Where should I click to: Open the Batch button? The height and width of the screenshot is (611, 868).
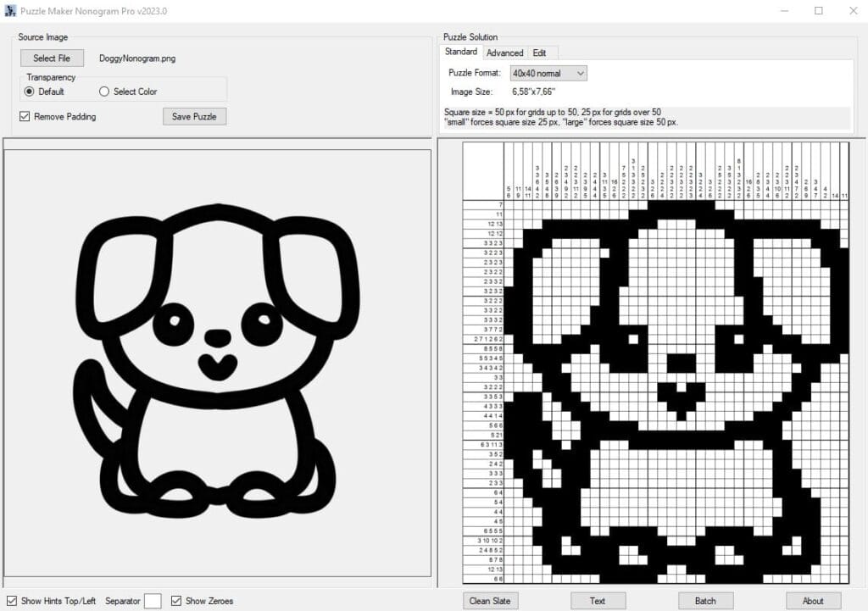[705, 601]
